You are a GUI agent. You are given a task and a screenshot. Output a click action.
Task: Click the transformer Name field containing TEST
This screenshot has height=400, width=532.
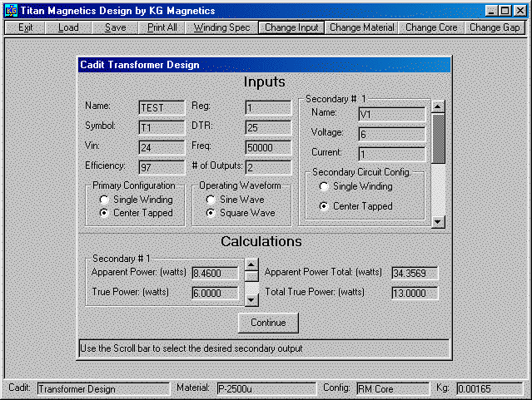point(162,108)
